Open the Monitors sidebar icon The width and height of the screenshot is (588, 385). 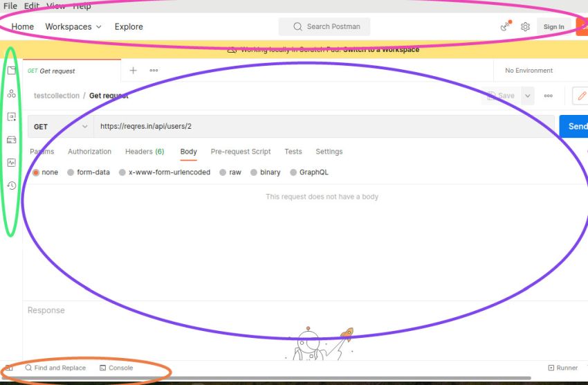click(x=12, y=163)
